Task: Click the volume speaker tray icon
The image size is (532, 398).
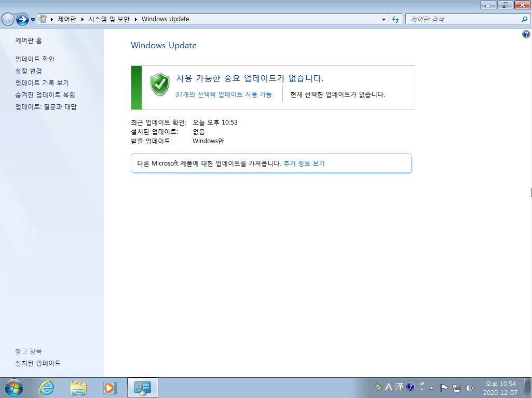Action: pos(469,388)
